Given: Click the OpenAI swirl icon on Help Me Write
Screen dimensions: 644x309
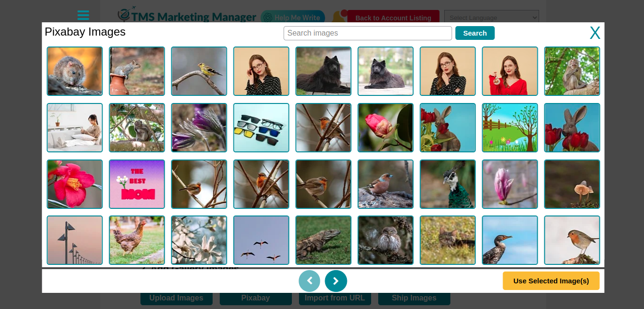Looking at the screenshot, I should pyautogui.click(x=268, y=17).
